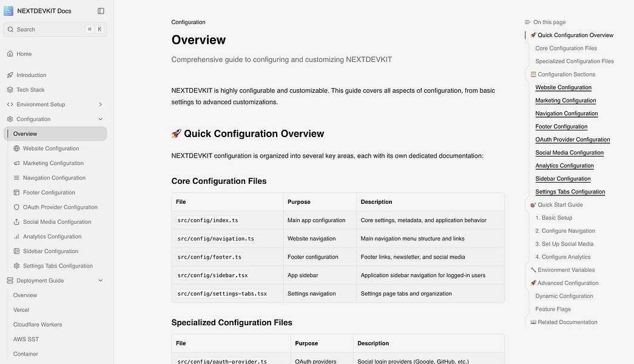Toggle the sidebar collapse control at top
The width and height of the screenshot is (634, 364).
(101, 10)
